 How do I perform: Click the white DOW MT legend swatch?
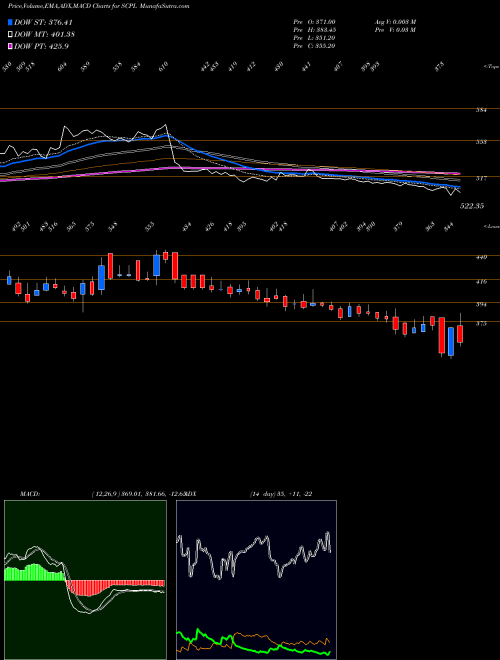[10, 34]
